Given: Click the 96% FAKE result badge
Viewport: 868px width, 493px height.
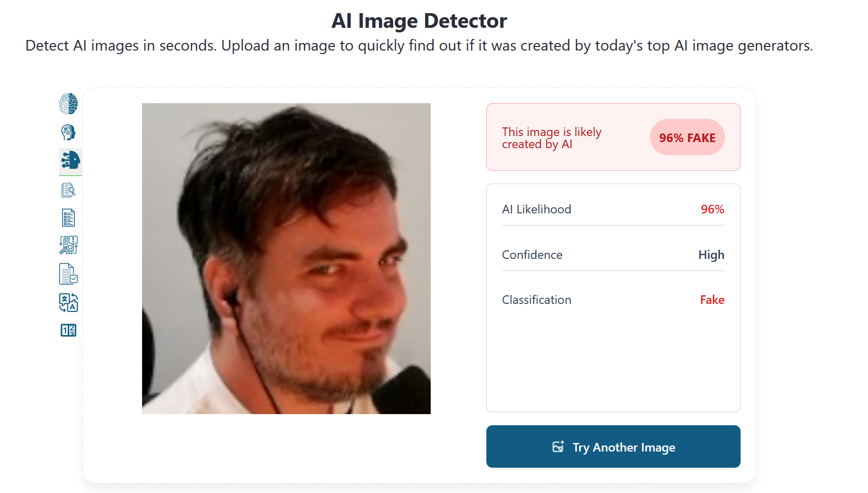Looking at the screenshot, I should coord(687,138).
